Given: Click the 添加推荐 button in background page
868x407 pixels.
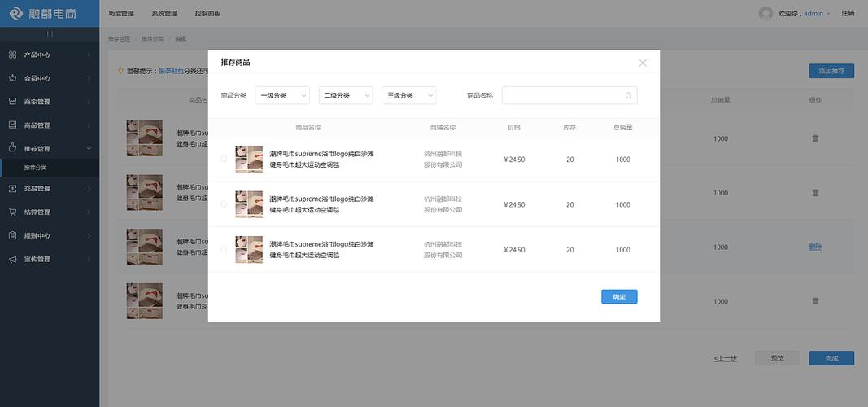Looking at the screenshot, I should [831, 71].
